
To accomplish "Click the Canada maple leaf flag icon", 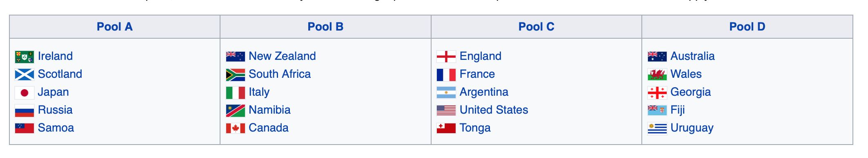I will tap(236, 128).
